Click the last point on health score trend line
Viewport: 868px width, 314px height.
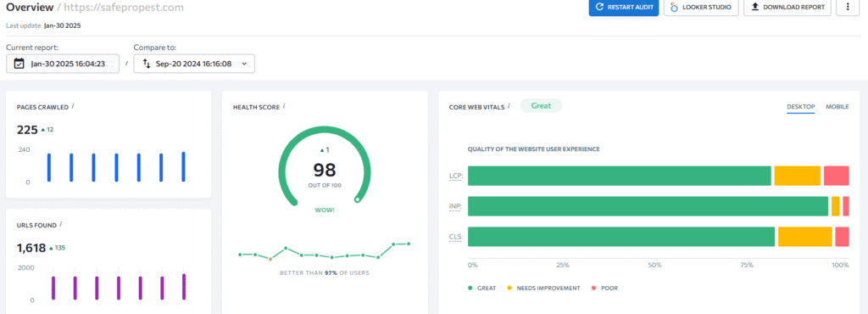click(x=409, y=244)
